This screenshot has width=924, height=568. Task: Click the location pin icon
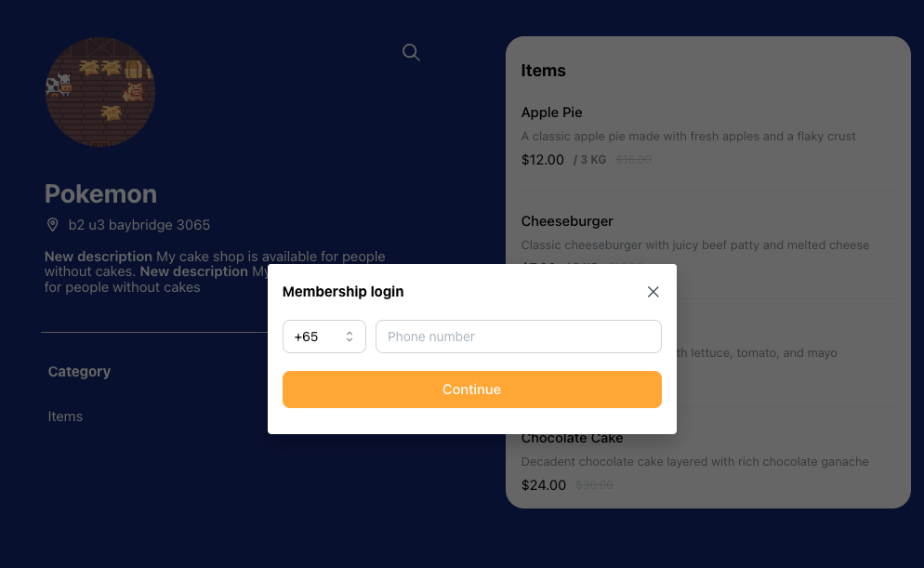[x=52, y=224]
